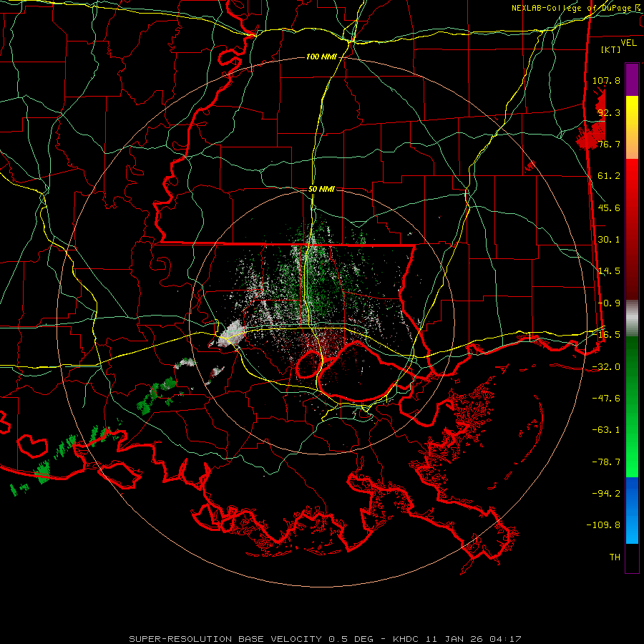Click the -0.9 velocity legend value
Image resolution: width=644 pixels, height=644 pixels.
(x=609, y=303)
